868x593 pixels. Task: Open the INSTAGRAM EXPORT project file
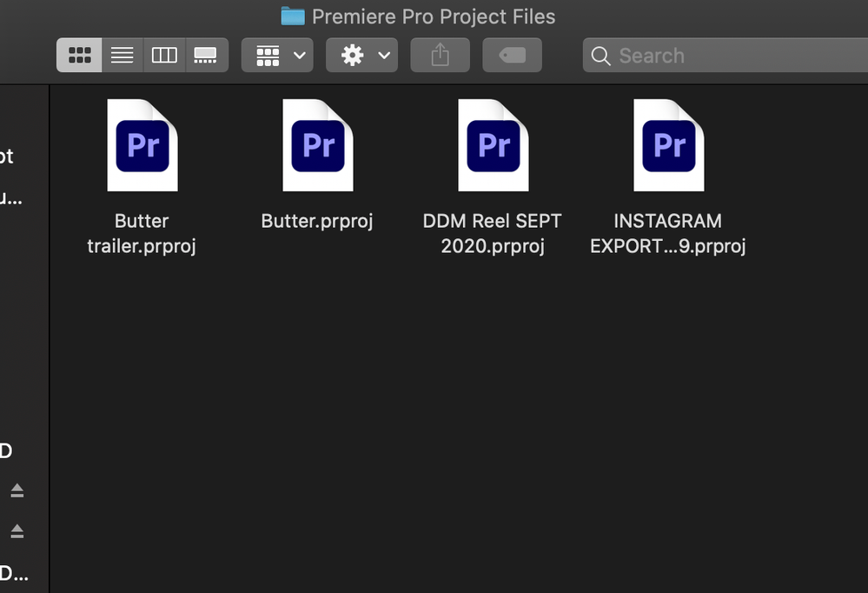[668, 144]
